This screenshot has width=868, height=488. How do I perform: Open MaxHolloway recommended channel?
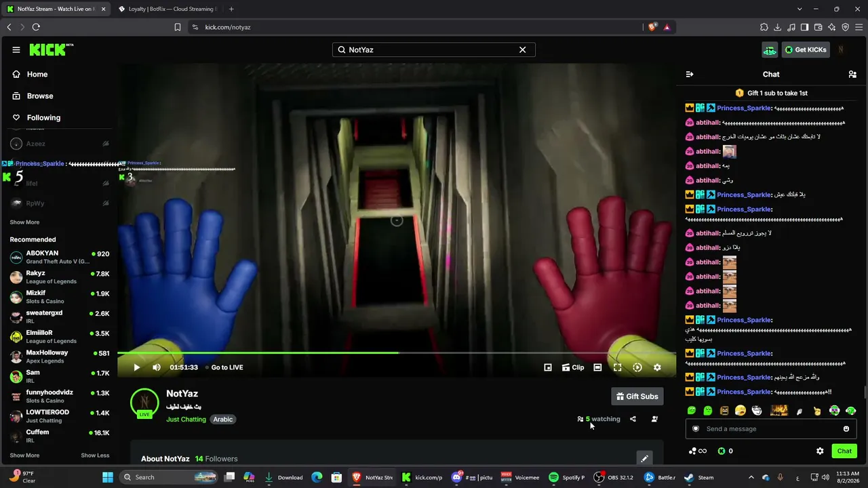[60, 357]
